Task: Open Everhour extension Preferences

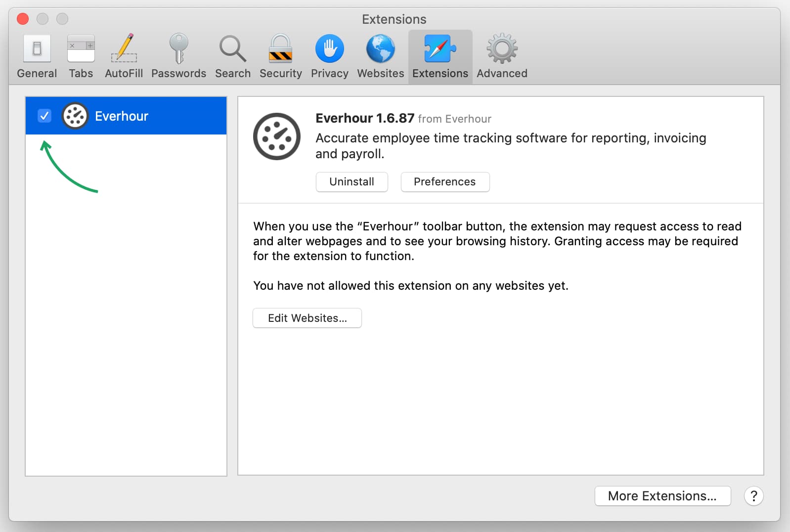Action: pos(445,181)
